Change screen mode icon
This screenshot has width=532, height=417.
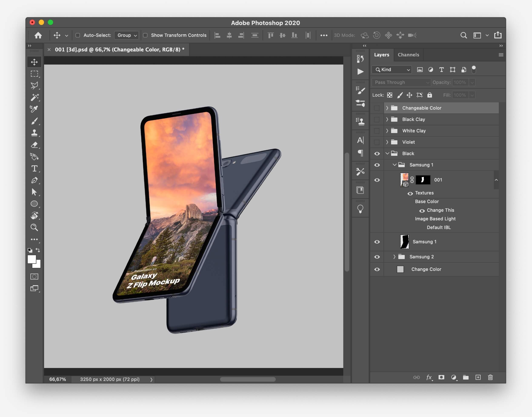34,288
